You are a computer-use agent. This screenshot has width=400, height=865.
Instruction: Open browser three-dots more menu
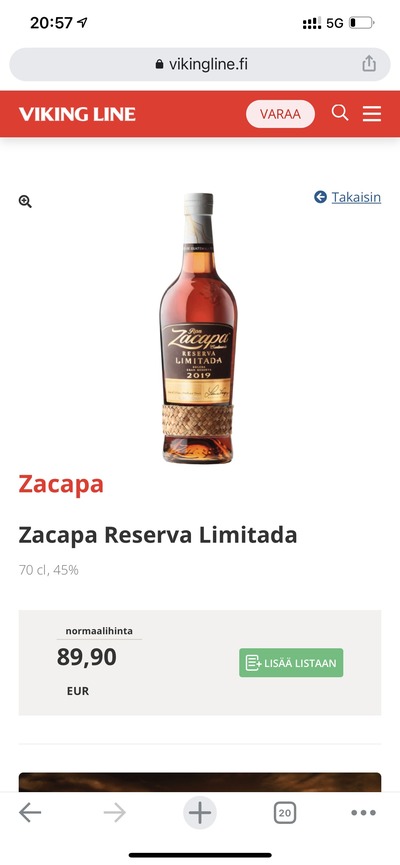click(x=364, y=813)
